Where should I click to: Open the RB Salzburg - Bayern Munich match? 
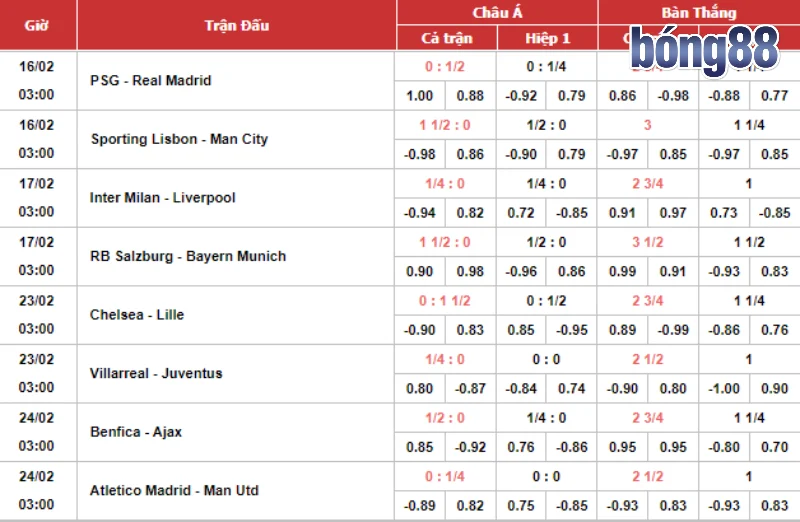click(188, 256)
